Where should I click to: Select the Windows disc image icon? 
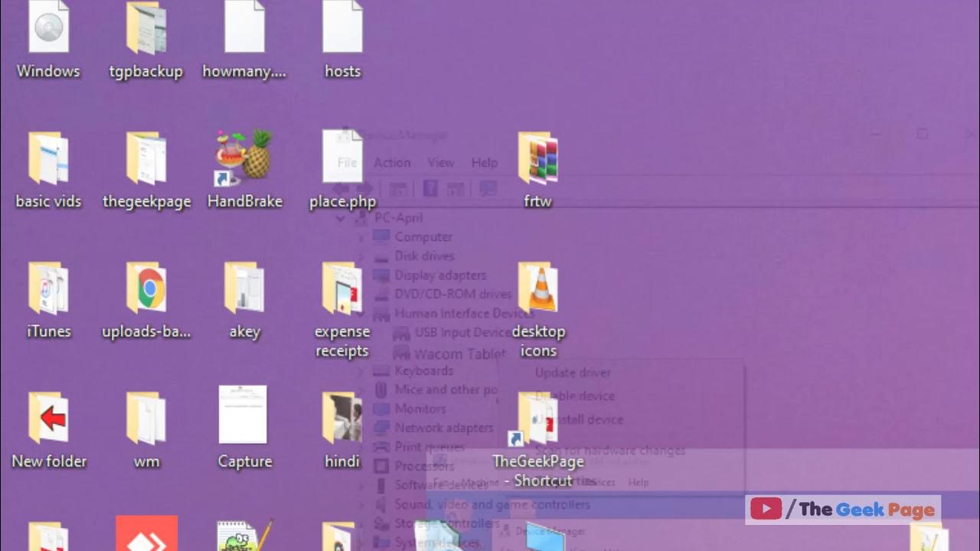(48, 28)
